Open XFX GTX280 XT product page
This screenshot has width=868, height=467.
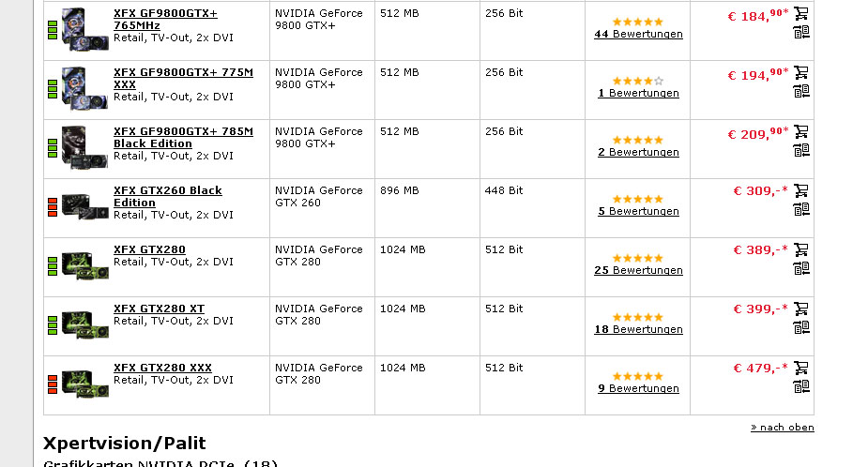click(x=159, y=309)
